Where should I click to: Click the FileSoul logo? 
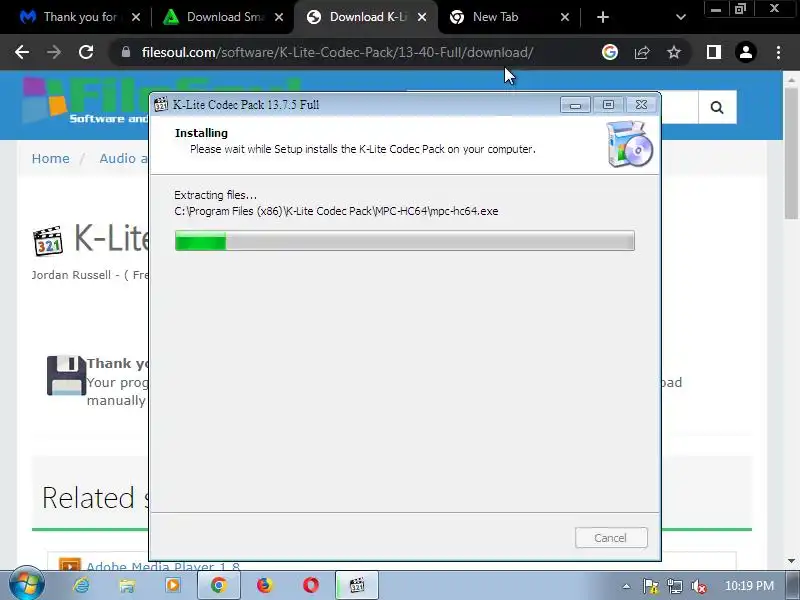click(x=85, y=101)
